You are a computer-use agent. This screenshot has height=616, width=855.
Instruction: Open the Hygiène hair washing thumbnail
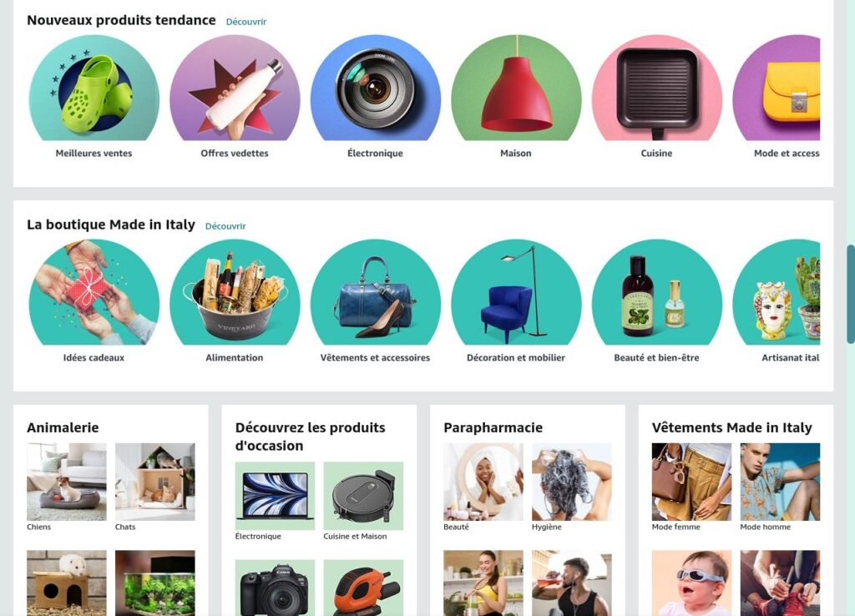pos(571,482)
